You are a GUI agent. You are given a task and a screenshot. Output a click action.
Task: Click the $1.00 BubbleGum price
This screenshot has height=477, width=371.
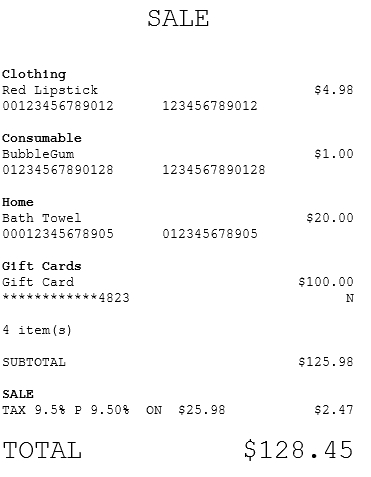[x=334, y=154]
